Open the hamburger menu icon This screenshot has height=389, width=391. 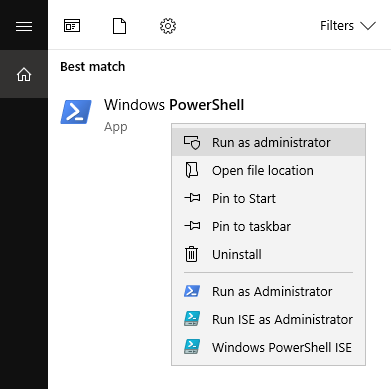tap(24, 26)
